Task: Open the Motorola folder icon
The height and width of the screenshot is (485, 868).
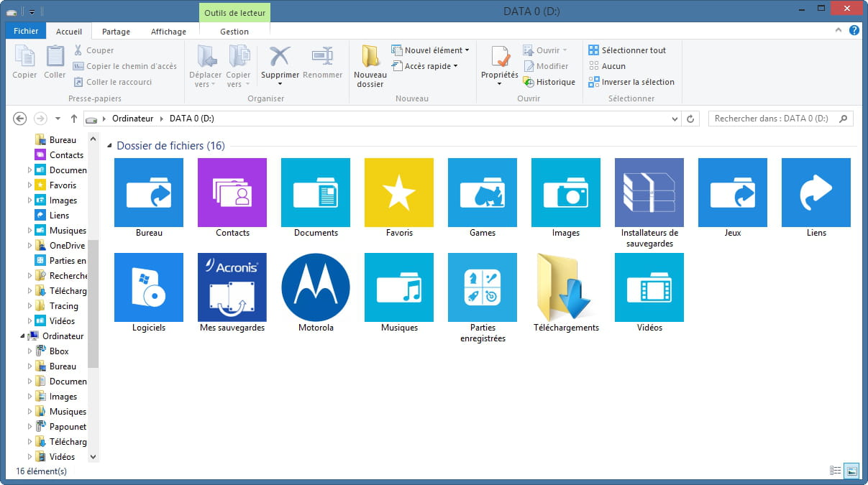Action: tap(315, 287)
